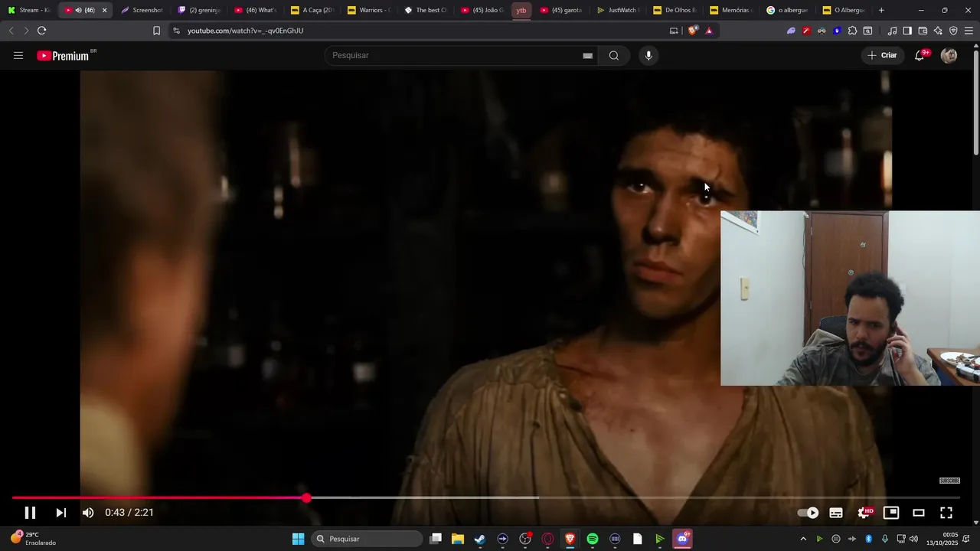Open the weather widget 29°C Ensolarado
Viewport: 980px width, 551px height.
[x=33, y=539]
